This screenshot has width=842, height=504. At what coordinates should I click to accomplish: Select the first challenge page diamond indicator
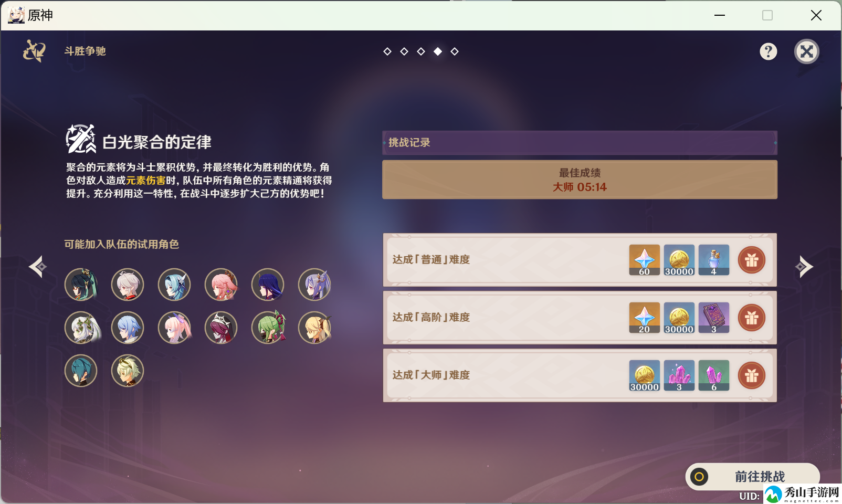(387, 51)
